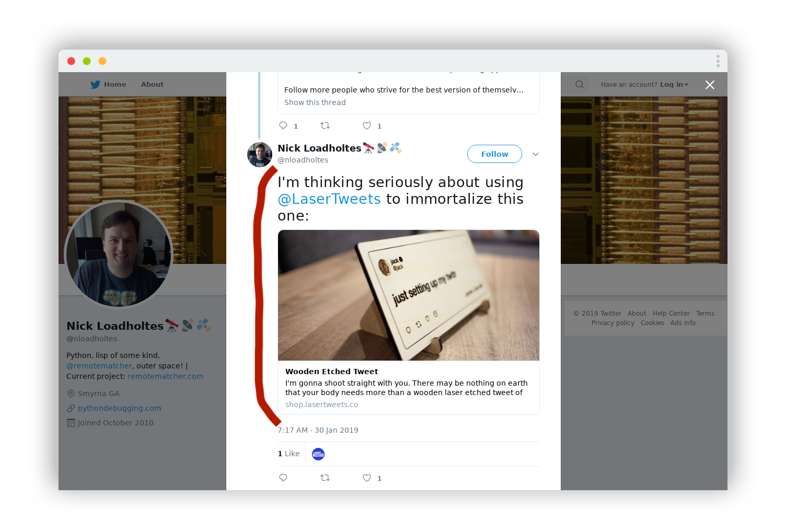Open Nick Loadholtes profile name in sidebar
The width and height of the screenshot is (786, 532).
[115, 326]
